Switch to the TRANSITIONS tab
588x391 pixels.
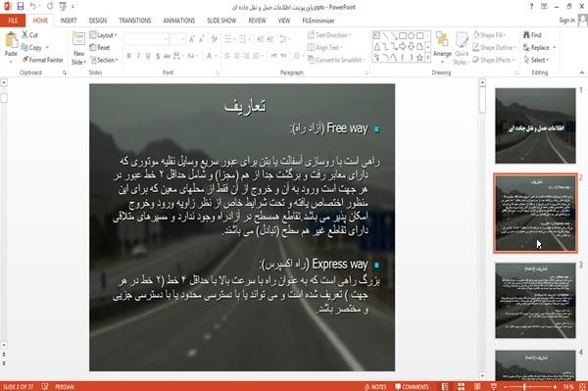point(135,21)
